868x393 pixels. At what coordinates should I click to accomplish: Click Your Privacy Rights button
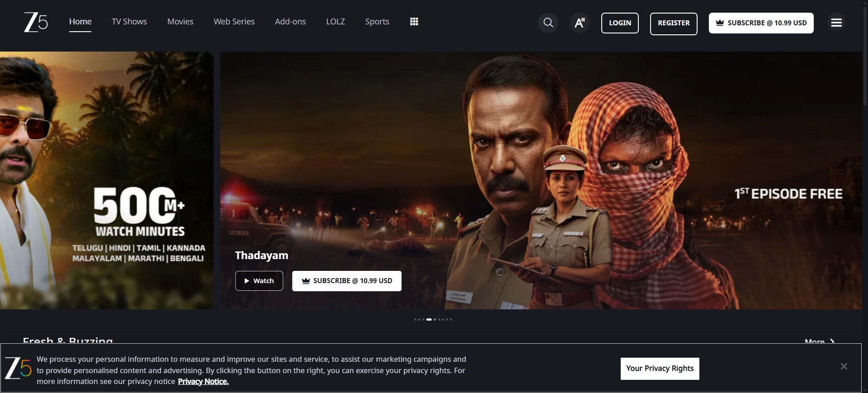(x=660, y=369)
